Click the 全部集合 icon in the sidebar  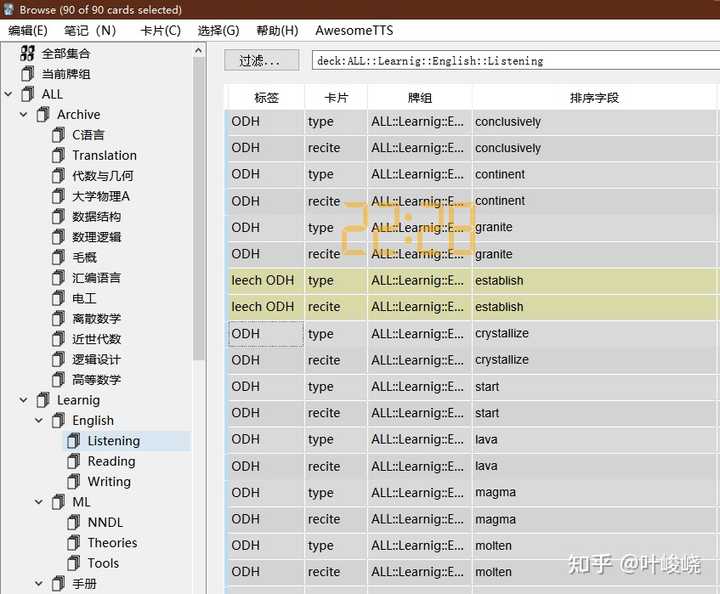click(27, 53)
